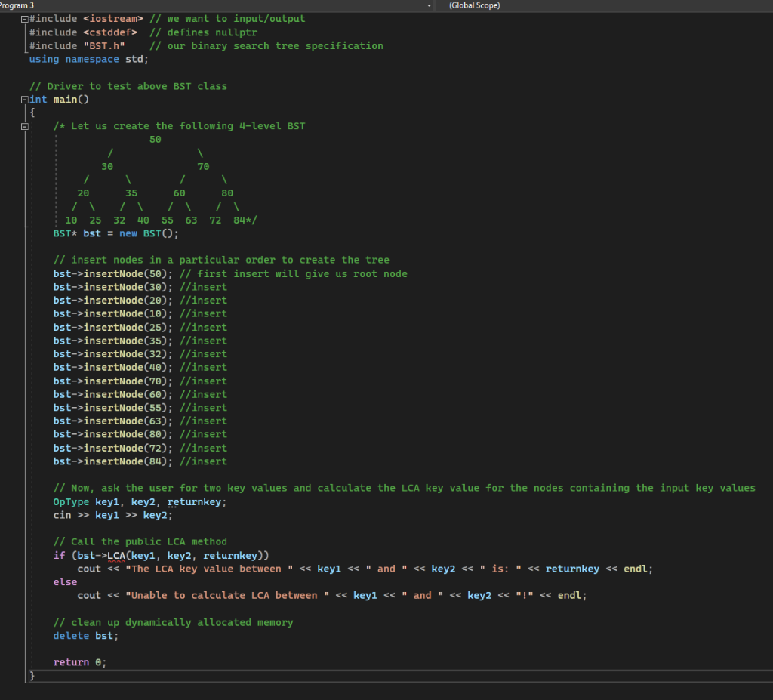
Task: Place cursor on 'using namespace std' line
Action: (89, 60)
